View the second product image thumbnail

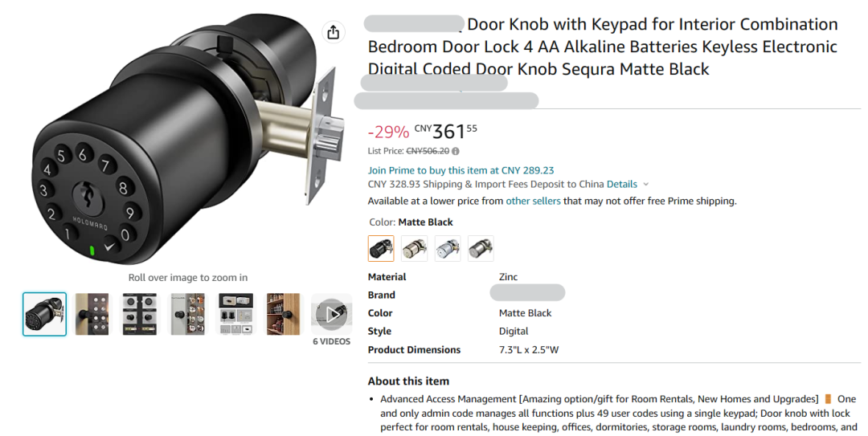coord(92,314)
